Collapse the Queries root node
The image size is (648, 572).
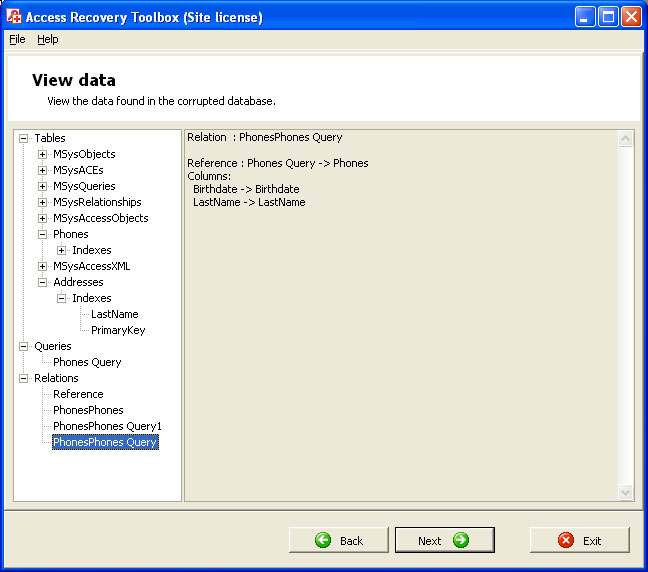pyautogui.click(x=24, y=346)
